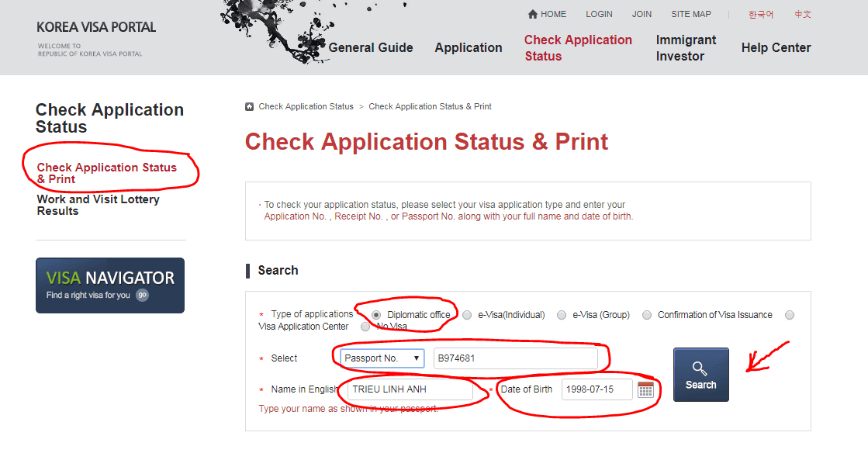
Task: Select the e-Visa(Individual) radio button
Action: (467, 315)
